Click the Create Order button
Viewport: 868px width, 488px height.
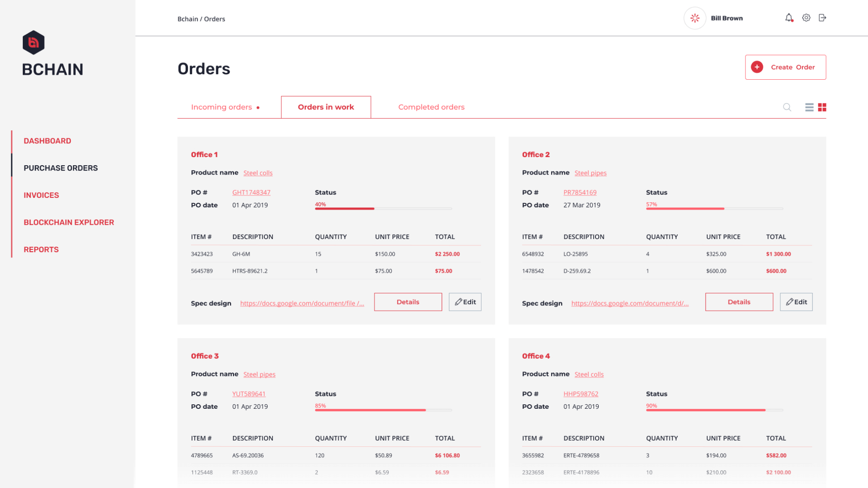[785, 67]
